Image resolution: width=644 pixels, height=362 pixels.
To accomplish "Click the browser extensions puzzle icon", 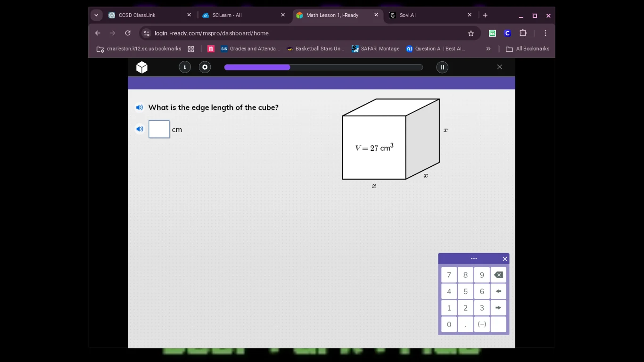I will coord(523,33).
